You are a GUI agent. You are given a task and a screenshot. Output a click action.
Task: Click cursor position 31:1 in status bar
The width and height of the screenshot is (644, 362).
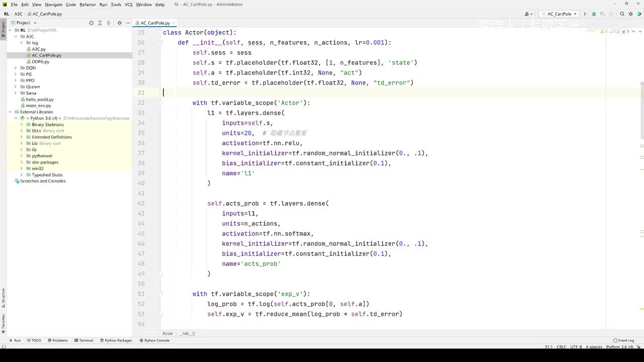[548, 347]
